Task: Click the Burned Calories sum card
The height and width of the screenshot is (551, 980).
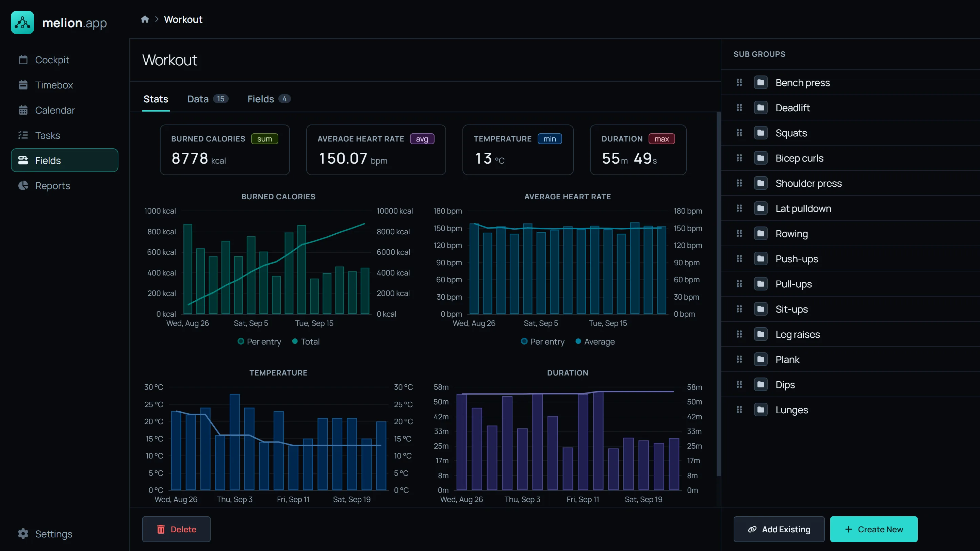Action: click(225, 150)
